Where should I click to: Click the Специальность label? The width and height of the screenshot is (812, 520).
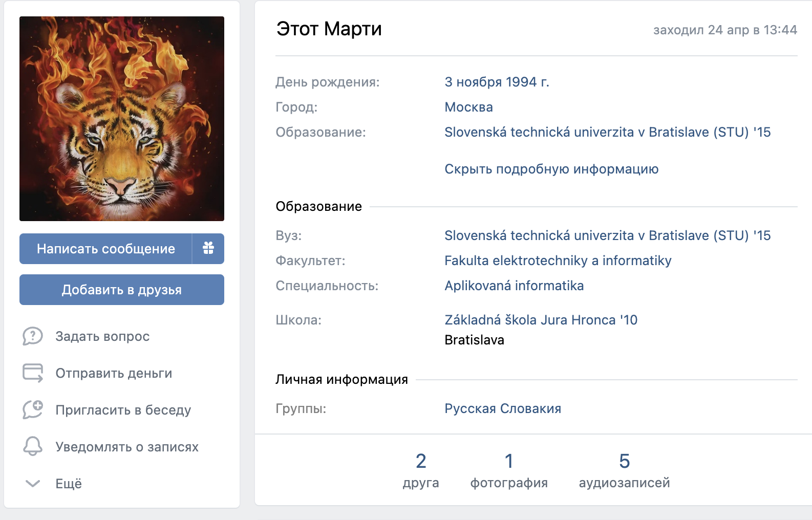tap(327, 286)
